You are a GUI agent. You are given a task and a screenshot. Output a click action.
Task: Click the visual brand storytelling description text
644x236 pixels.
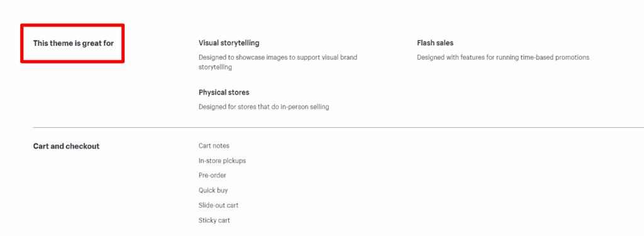277,62
